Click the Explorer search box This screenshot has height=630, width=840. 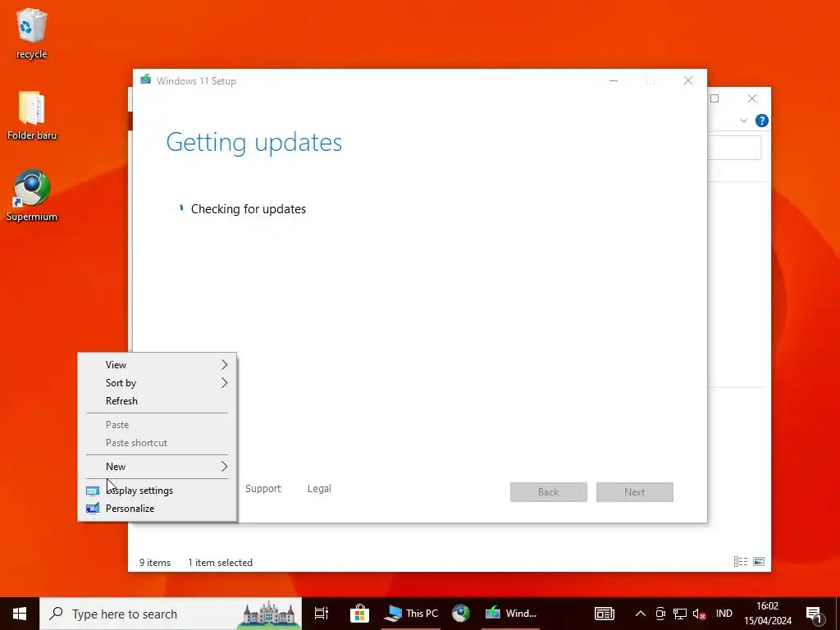coord(734,148)
